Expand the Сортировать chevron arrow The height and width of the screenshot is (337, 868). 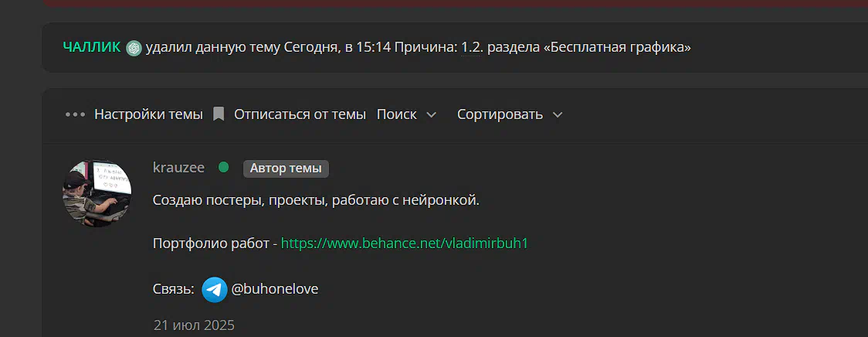(x=558, y=114)
